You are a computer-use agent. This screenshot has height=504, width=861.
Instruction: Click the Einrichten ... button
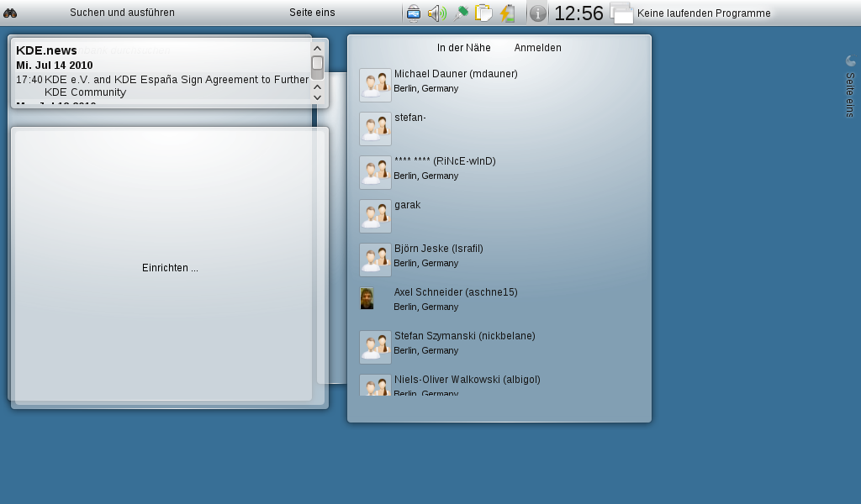pos(170,268)
